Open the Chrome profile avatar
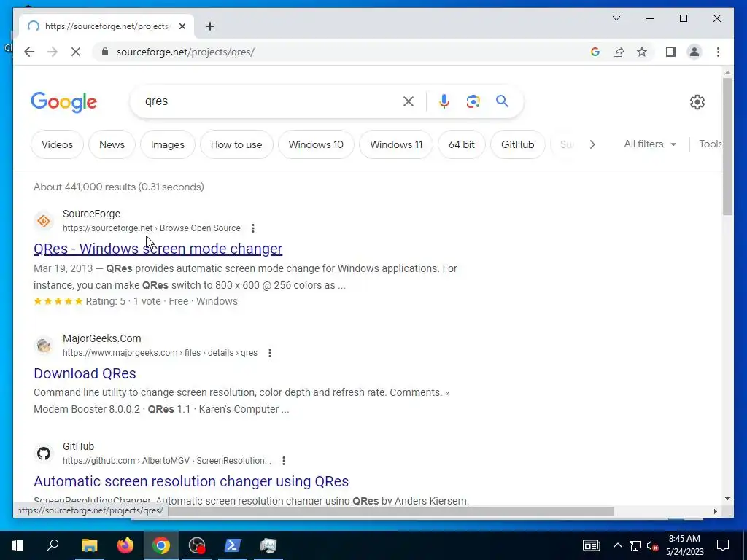Viewport: 747px width, 560px height. (x=694, y=52)
